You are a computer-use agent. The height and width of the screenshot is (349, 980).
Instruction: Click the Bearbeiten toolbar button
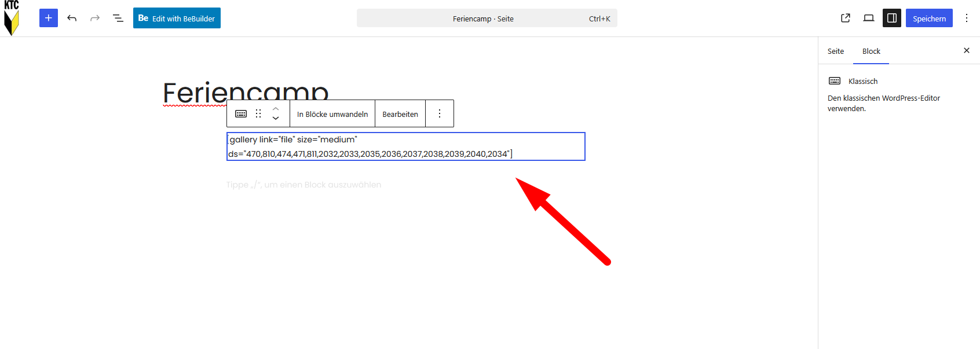pos(400,114)
